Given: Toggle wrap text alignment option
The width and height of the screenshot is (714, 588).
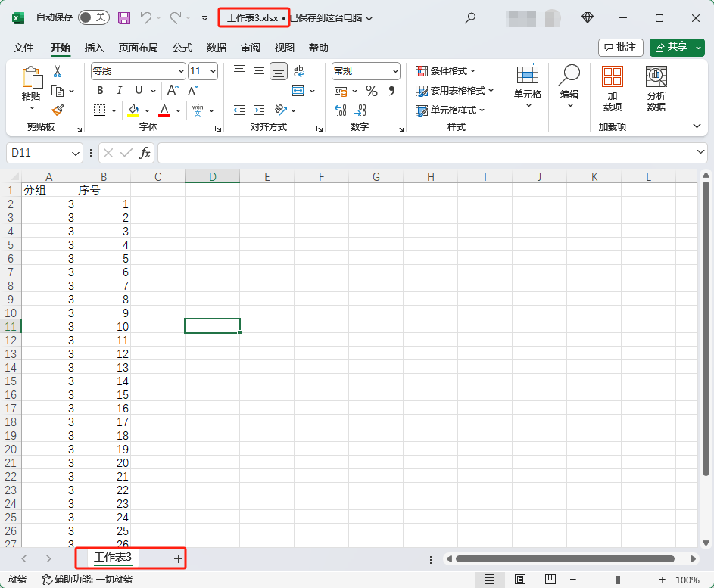Looking at the screenshot, I should 298,70.
